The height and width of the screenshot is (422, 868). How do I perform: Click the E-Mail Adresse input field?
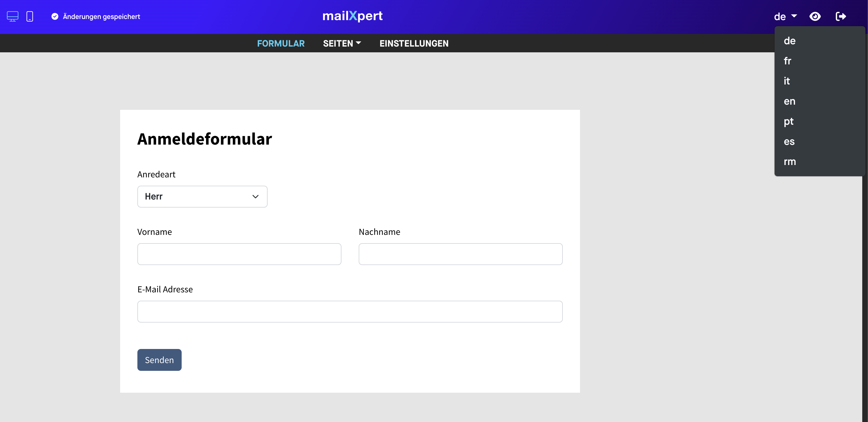[x=349, y=311]
